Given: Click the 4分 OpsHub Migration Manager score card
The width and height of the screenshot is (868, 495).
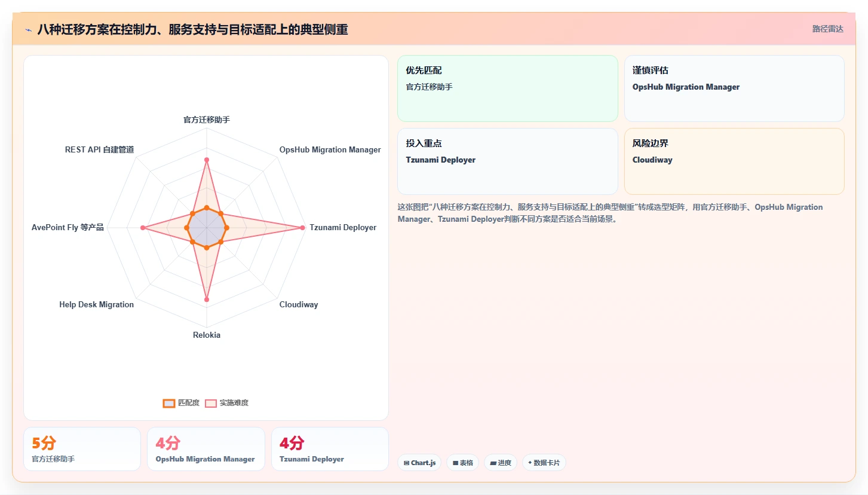Looking at the screenshot, I should 206,449.
